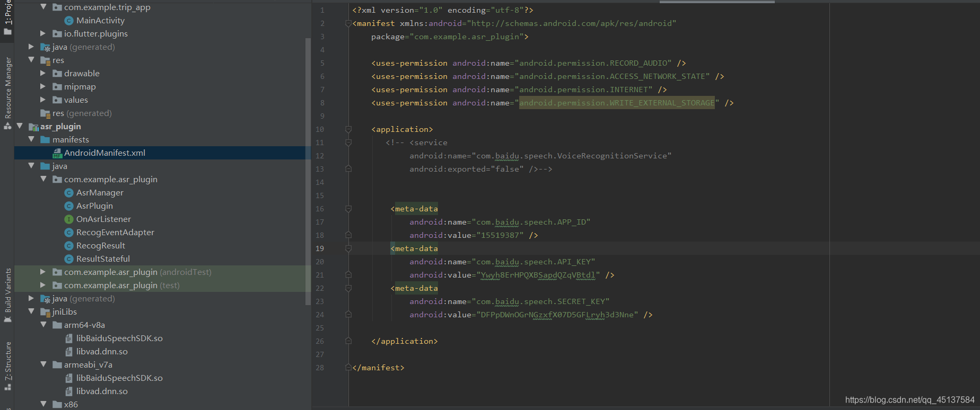Collapse the manifests folder
The height and width of the screenshot is (410, 980).
[x=31, y=139]
